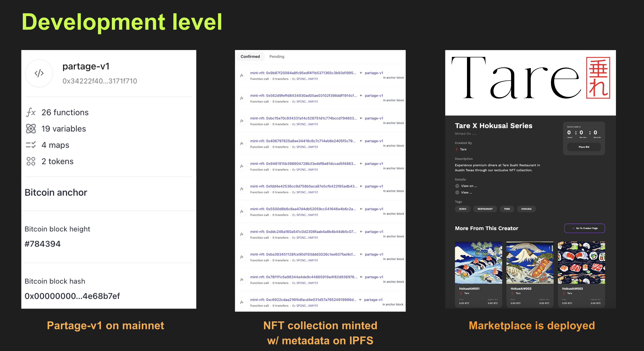This screenshot has width=644, height=351.
Task: Click the fx icon on the first mint-nft transaction
Action: click(x=242, y=75)
